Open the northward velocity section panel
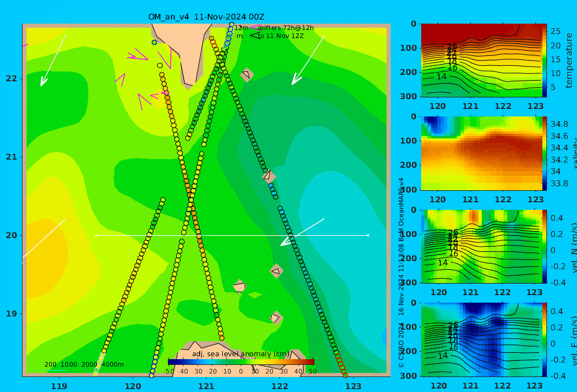Image resolution: width=577 pixels, height=392 pixels. [481, 246]
